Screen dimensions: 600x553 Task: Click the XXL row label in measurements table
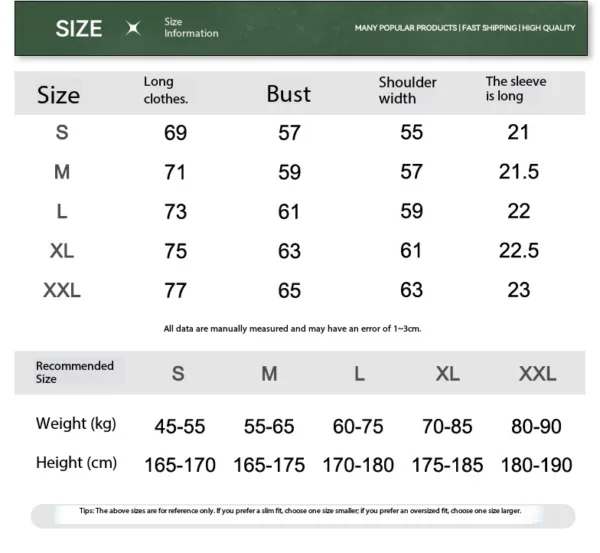click(62, 291)
